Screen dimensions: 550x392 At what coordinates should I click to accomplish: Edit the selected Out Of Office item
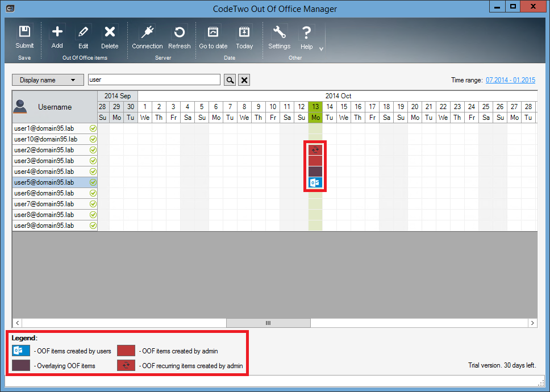[83, 37]
